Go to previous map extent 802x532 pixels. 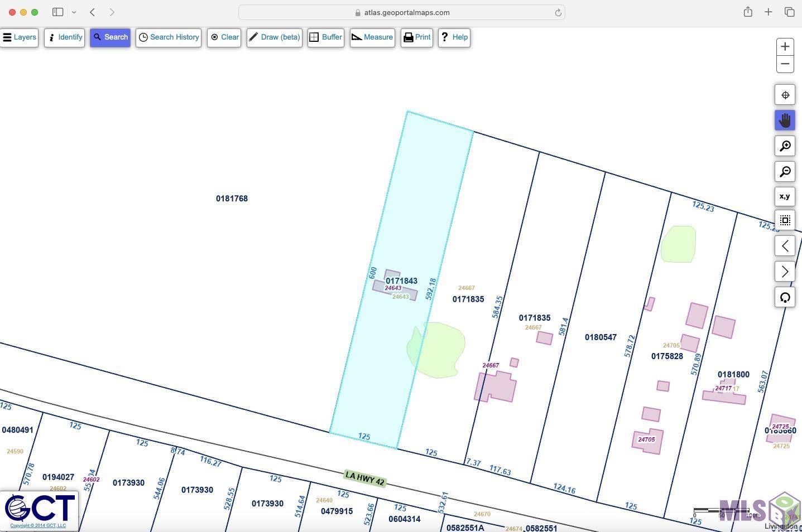point(785,246)
